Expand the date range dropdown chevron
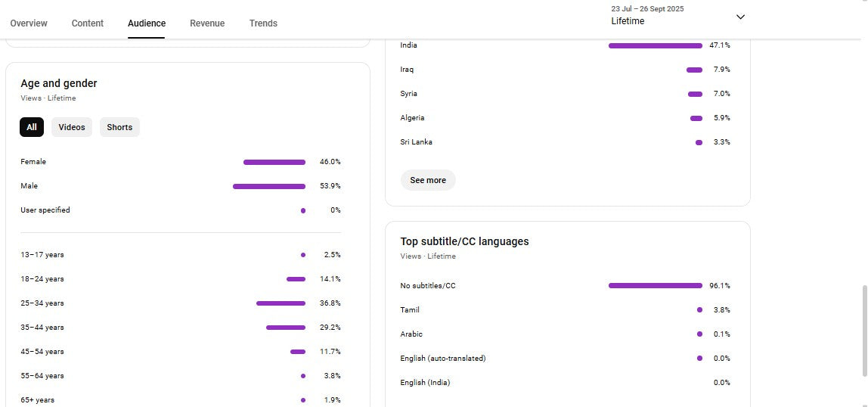868x407 pixels. click(740, 17)
